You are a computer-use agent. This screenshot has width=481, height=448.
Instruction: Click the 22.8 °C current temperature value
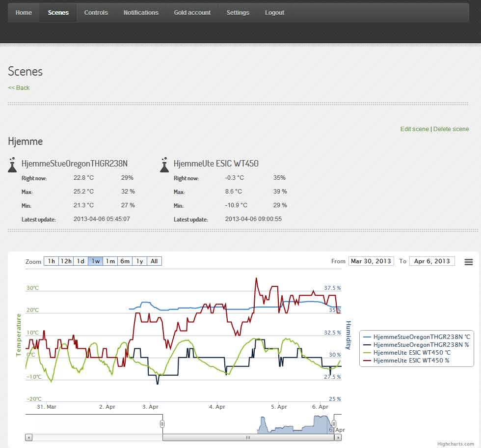[83, 178]
